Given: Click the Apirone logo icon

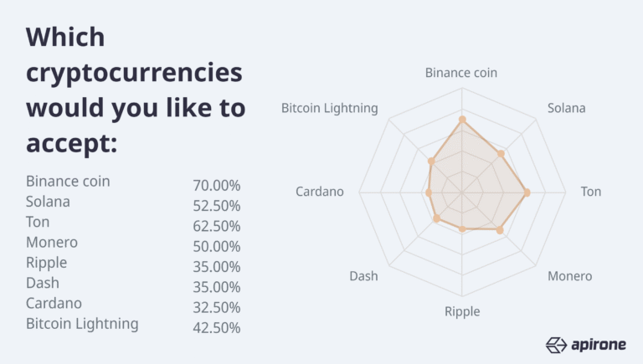Looking at the screenshot, I should point(557,344).
